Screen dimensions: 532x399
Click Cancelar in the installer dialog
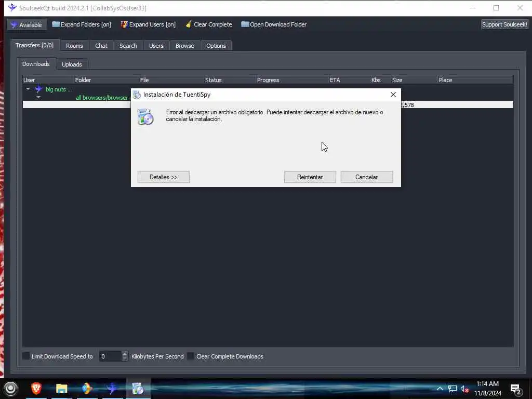[x=366, y=177]
